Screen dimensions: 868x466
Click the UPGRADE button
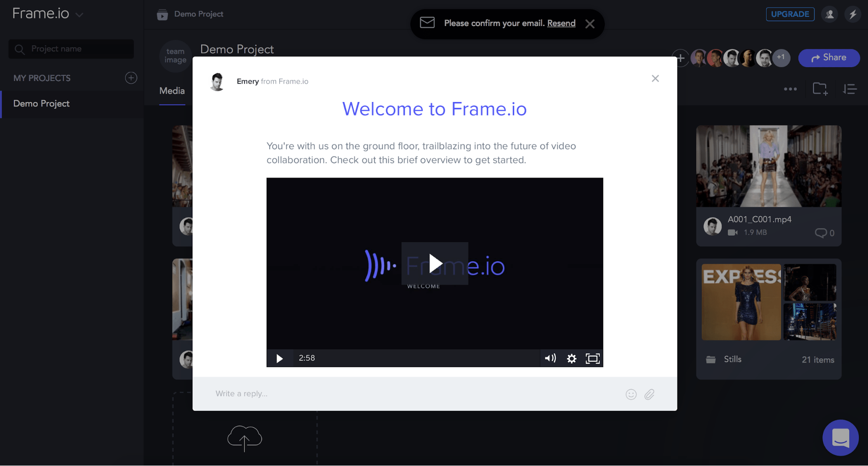[790, 14]
